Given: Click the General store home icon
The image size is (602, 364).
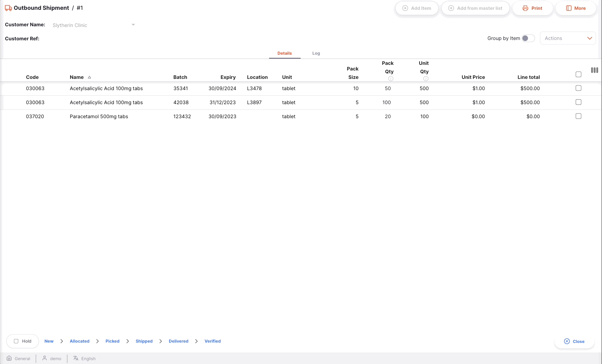Looking at the screenshot, I should [9, 358].
